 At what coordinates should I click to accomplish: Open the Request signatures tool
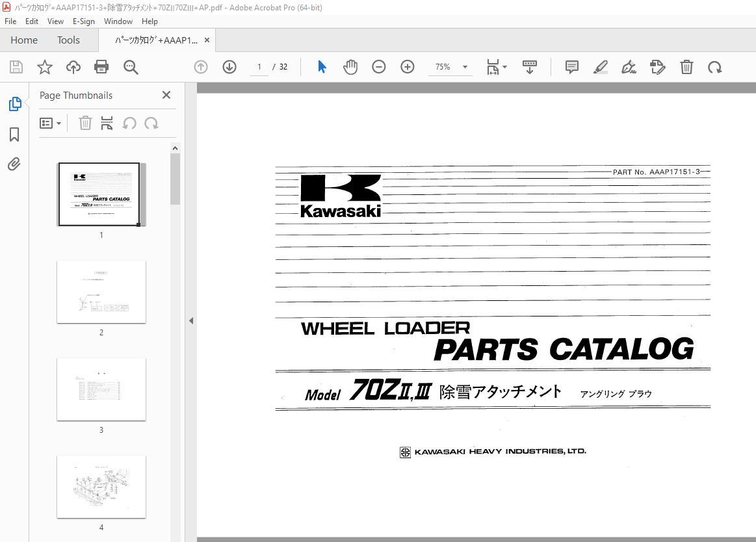pos(658,67)
